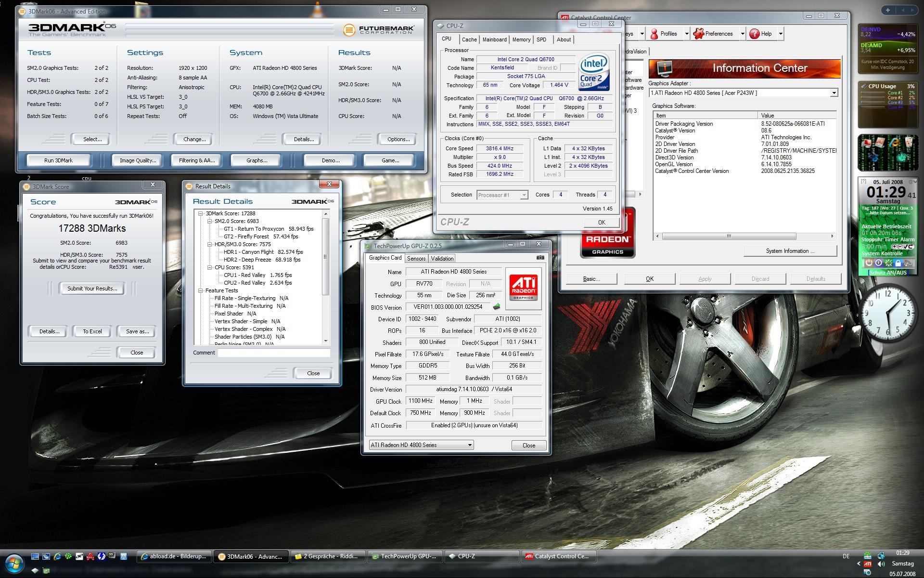Click the timer reset arrow in the gadget
This screenshot has width=924, height=578.
pyautogui.click(x=911, y=247)
